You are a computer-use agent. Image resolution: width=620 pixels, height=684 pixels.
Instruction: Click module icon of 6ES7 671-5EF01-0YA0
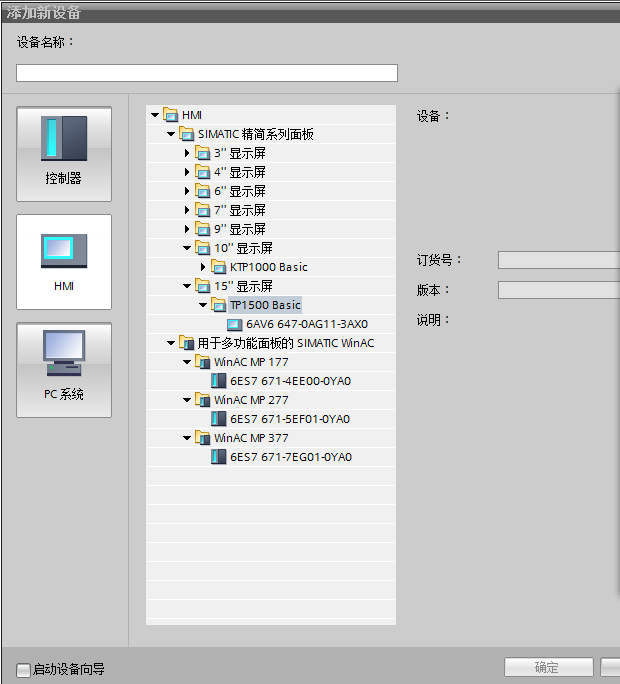pyautogui.click(x=219, y=419)
